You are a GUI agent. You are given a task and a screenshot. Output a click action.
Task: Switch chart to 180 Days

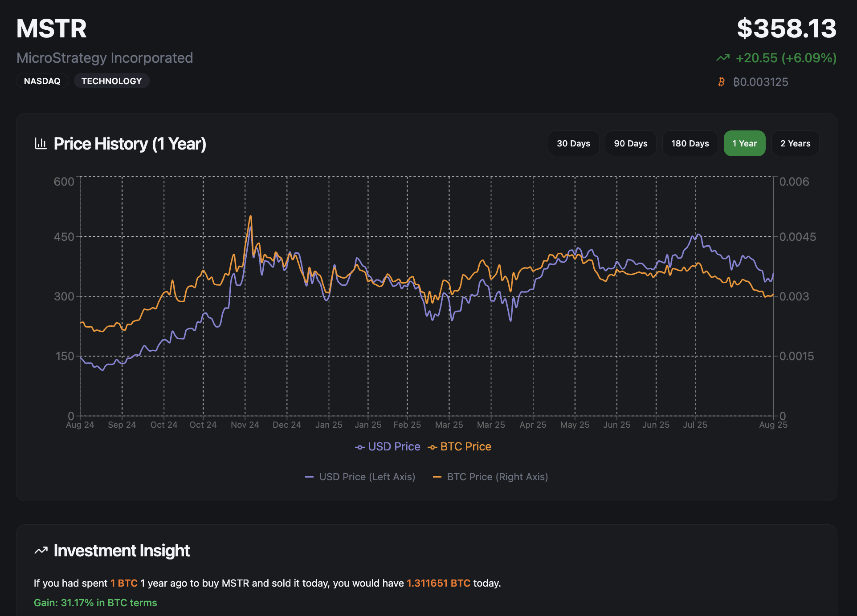pyautogui.click(x=690, y=143)
